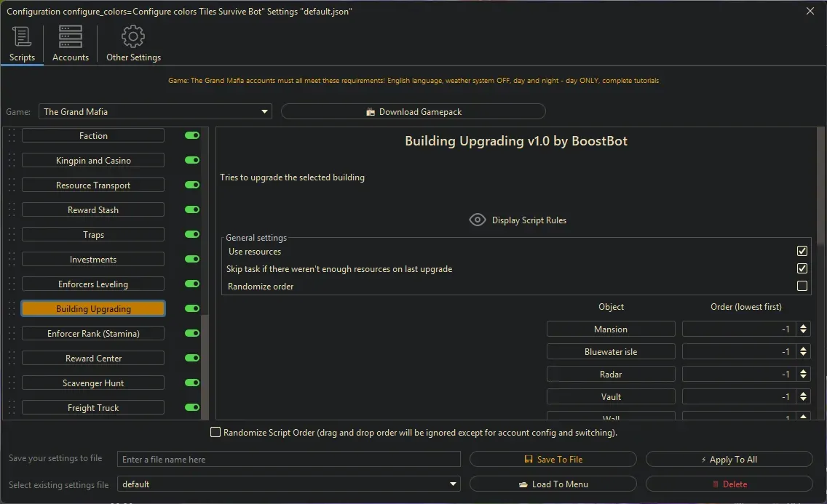827x504 pixels.
Task: Click the drag handle for Faction row
Action: tap(12, 136)
